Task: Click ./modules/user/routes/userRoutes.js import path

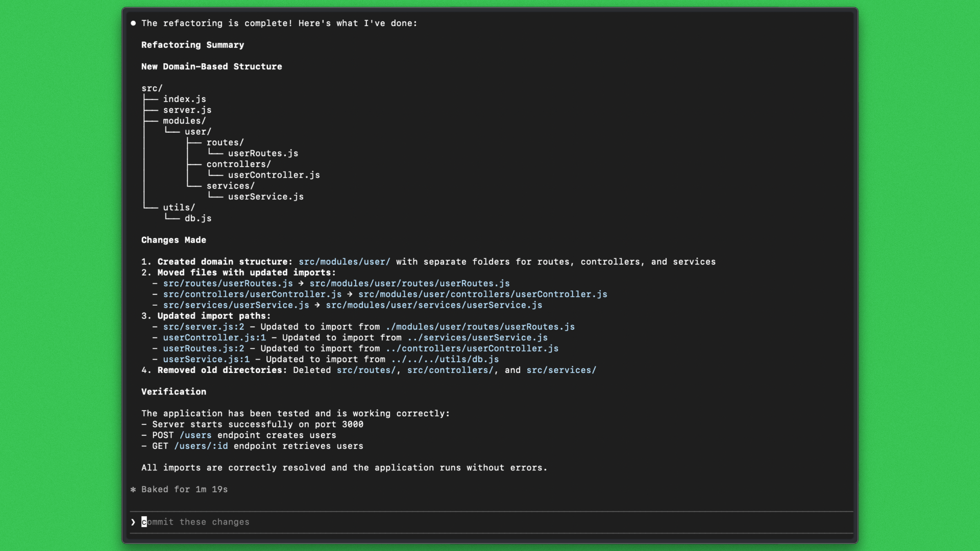Action: [480, 327]
